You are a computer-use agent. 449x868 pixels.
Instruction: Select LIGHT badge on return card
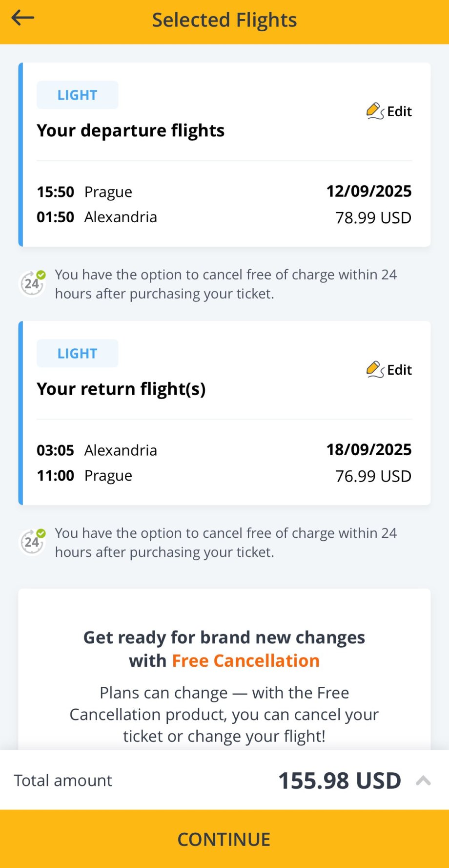click(77, 353)
